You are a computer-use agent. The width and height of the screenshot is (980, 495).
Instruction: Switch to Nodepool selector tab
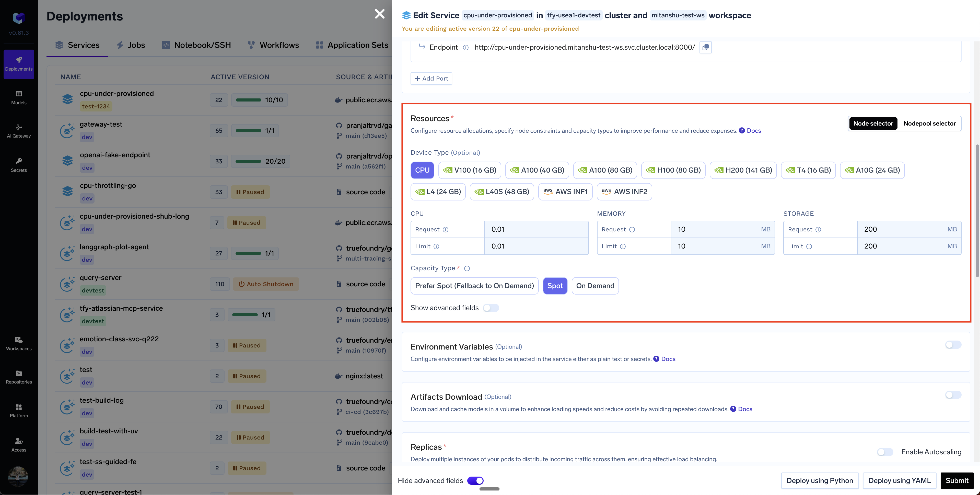(x=929, y=123)
